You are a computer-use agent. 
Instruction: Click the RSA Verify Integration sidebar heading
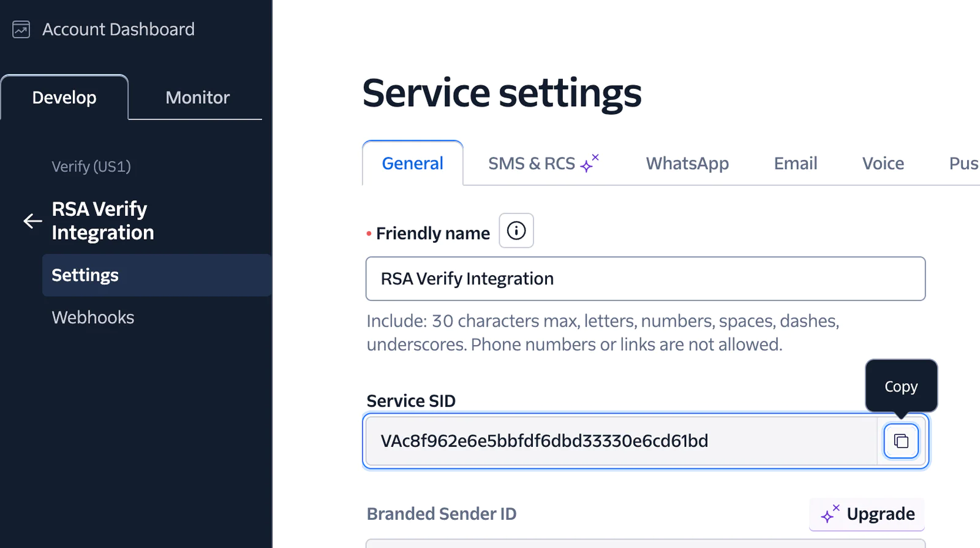pos(103,221)
